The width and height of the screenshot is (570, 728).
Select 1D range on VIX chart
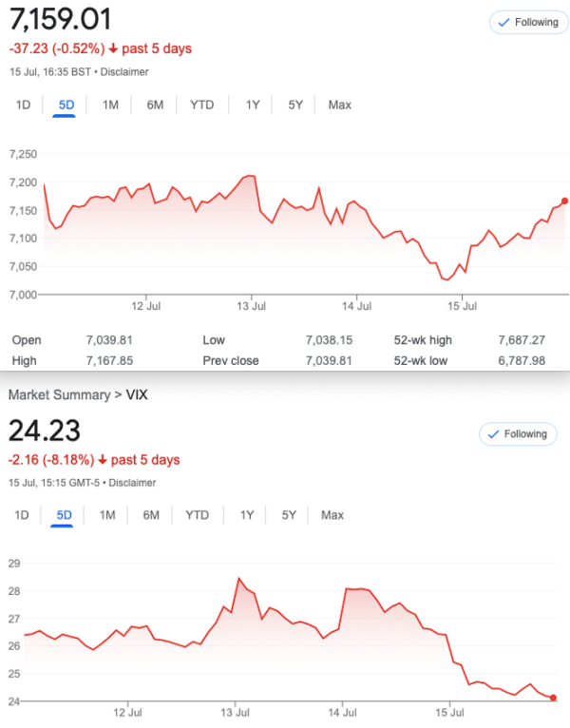pos(21,515)
